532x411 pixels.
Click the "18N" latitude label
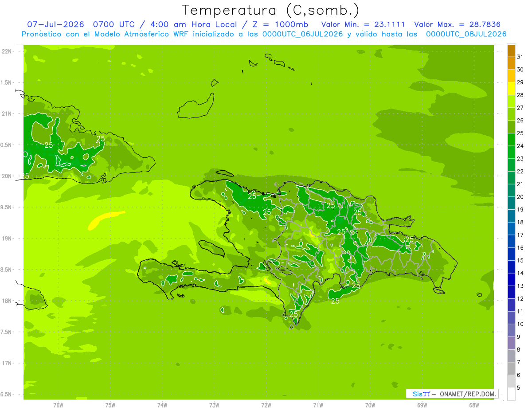(7, 301)
